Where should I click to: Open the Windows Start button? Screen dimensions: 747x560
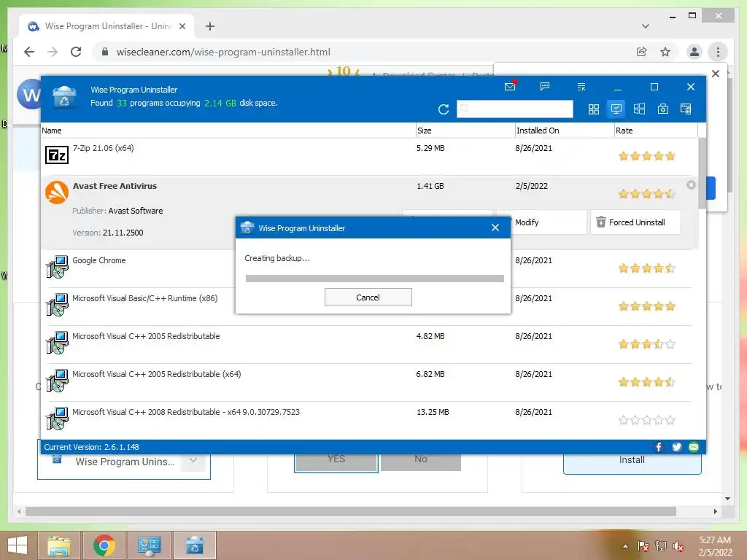pos(18,545)
